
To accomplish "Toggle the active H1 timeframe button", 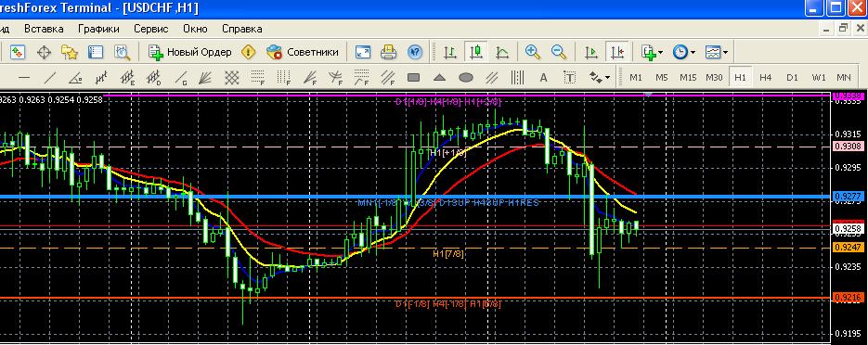I will [x=740, y=77].
